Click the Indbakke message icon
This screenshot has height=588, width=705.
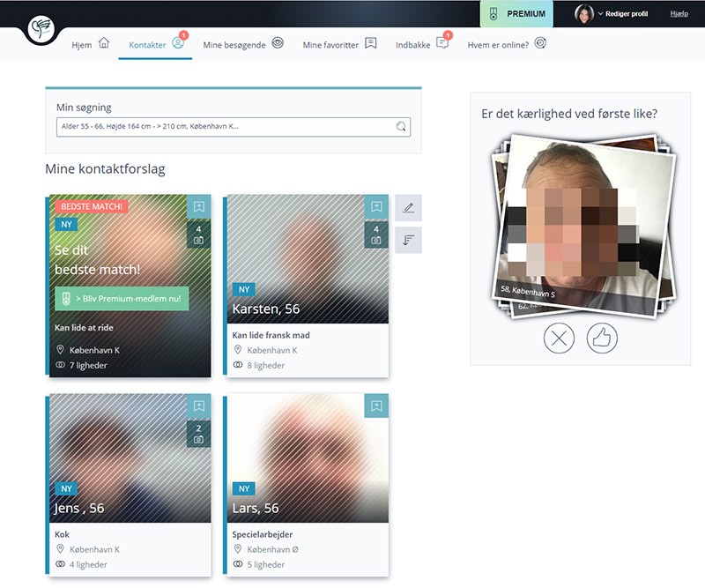tap(442, 43)
